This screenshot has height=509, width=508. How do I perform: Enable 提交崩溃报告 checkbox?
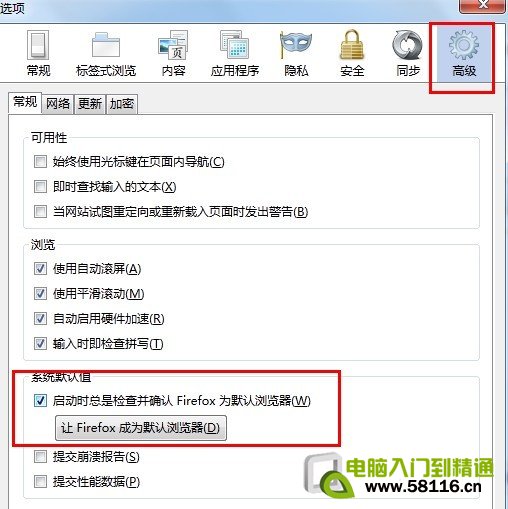point(40,457)
